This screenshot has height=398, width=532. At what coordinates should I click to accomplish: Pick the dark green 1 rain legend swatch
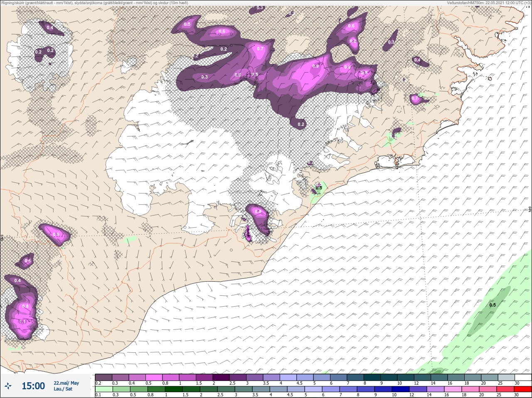(174, 389)
